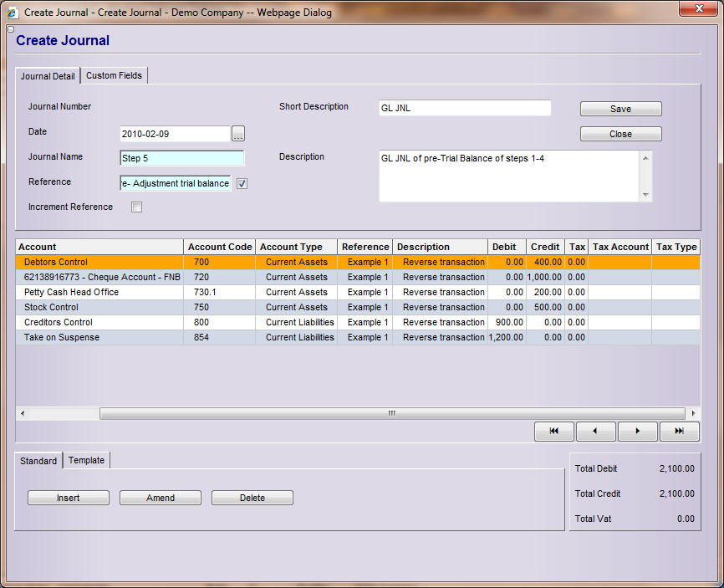Click the Insert button

tap(69, 498)
